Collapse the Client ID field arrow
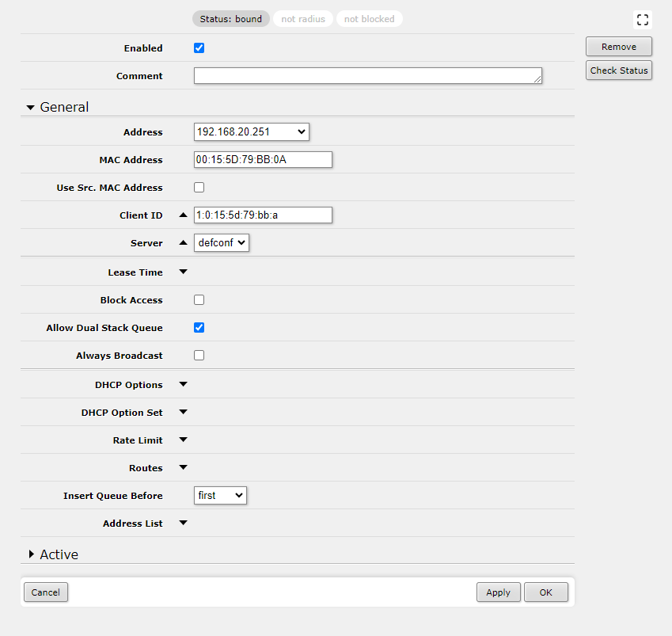 point(183,215)
